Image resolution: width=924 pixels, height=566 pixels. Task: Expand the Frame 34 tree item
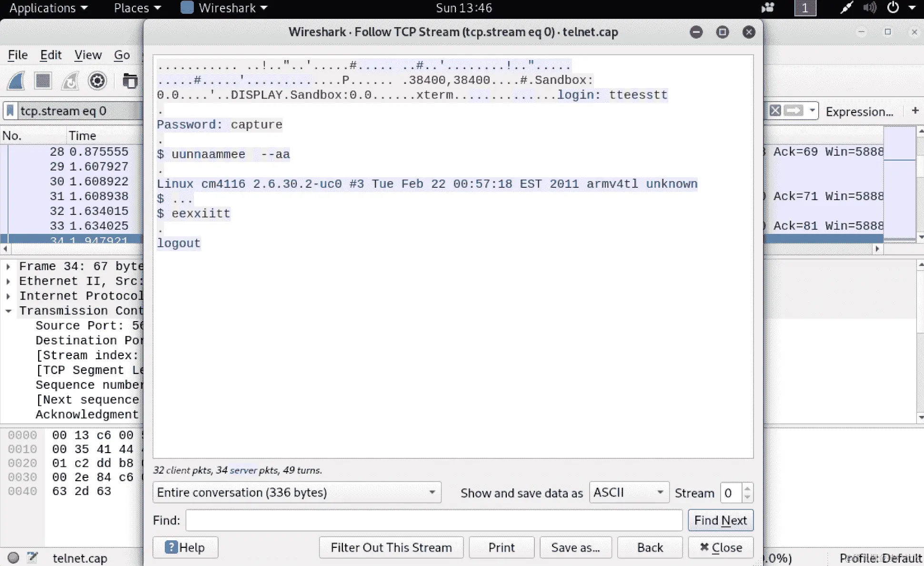click(8, 267)
